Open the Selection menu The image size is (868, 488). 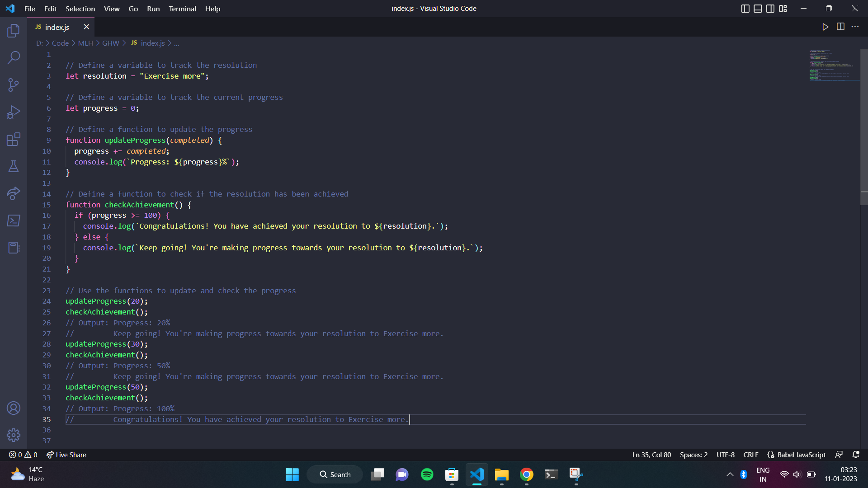point(80,9)
